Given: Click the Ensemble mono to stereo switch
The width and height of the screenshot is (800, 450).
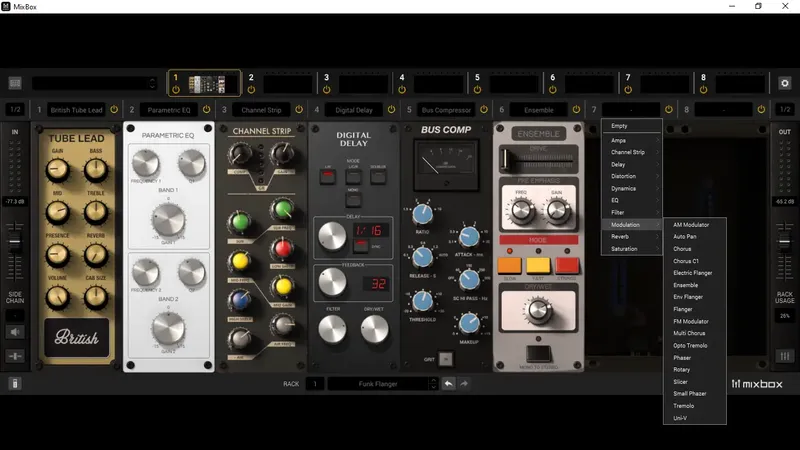Looking at the screenshot, I should 538,353.
